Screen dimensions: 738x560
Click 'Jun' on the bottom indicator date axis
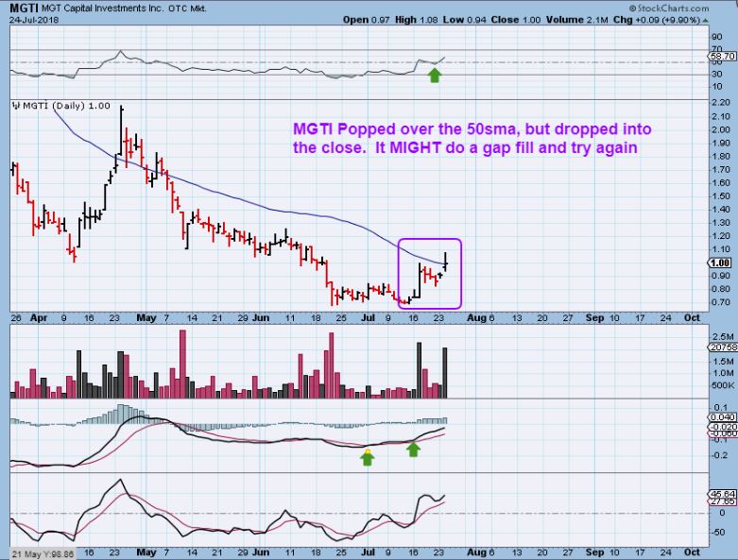(x=260, y=552)
